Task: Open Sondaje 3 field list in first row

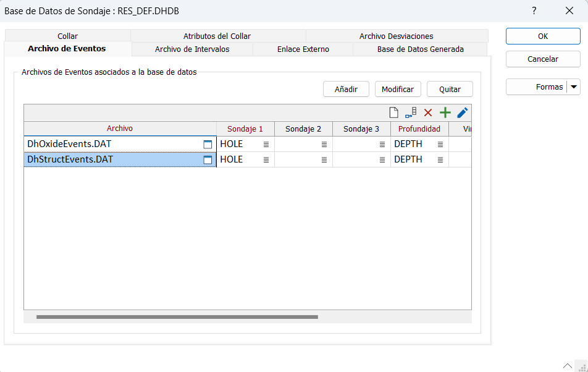Action: (382, 144)
